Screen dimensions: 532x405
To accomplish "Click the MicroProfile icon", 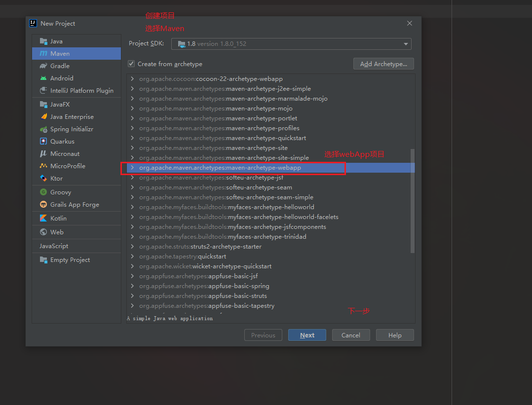I will pyautogui.click(x=43, y=166).
